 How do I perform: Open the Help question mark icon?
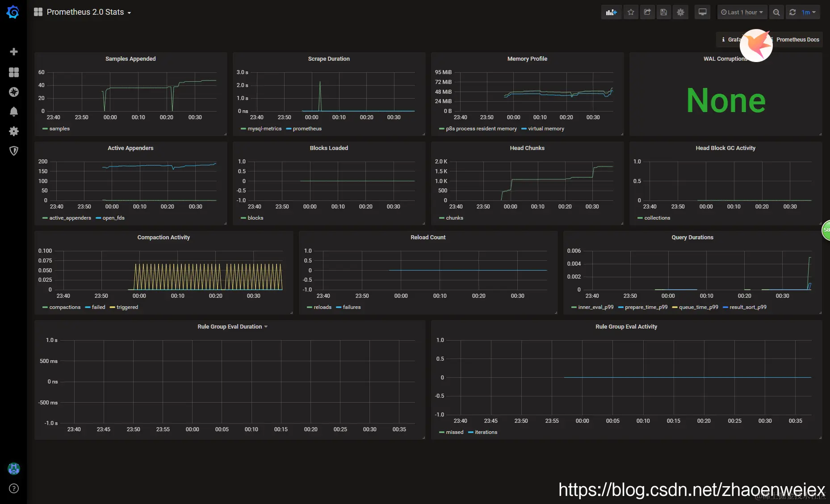coord(14,488)
